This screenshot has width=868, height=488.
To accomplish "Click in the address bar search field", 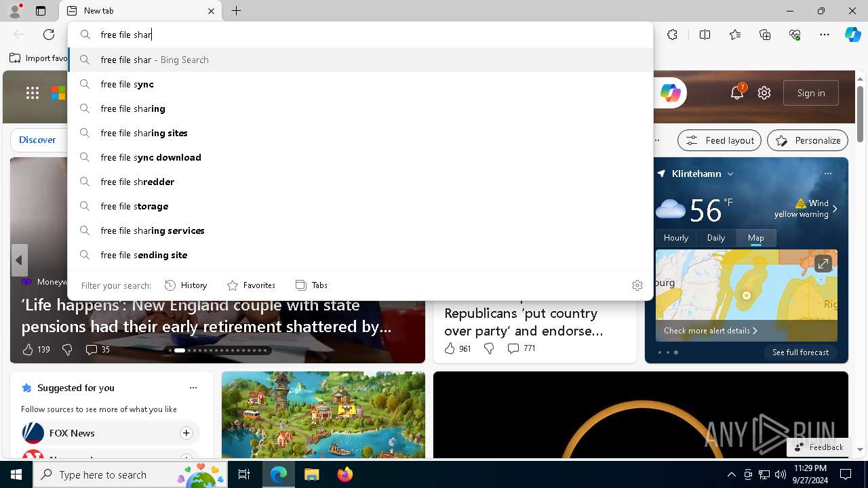I will point(360,35).
